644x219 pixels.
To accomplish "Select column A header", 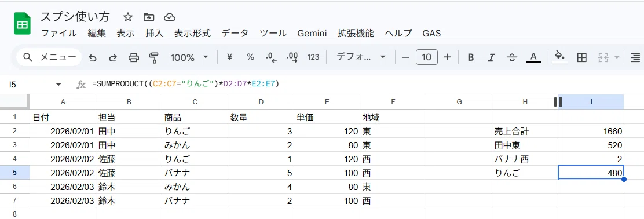I will click(63, 102).
